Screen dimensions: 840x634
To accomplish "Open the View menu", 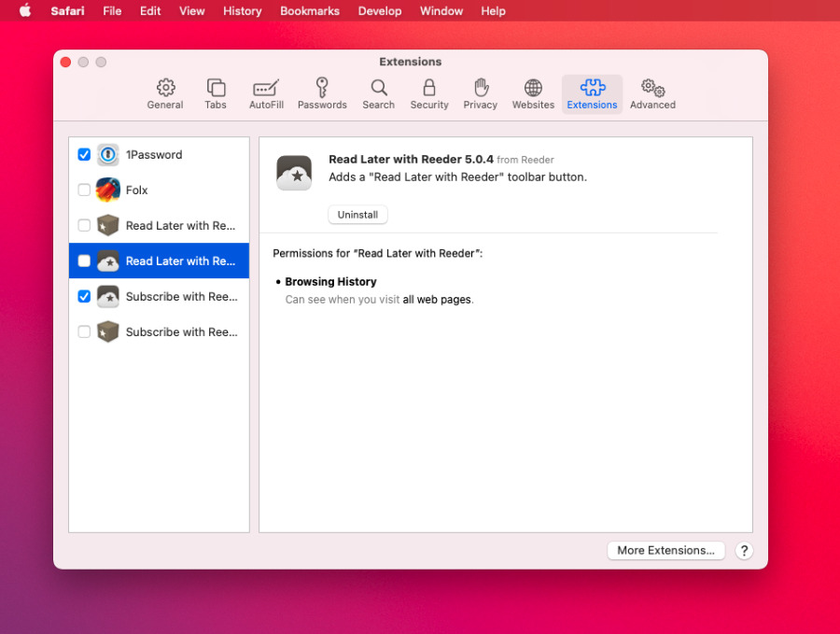I will [x=191, y=10].
